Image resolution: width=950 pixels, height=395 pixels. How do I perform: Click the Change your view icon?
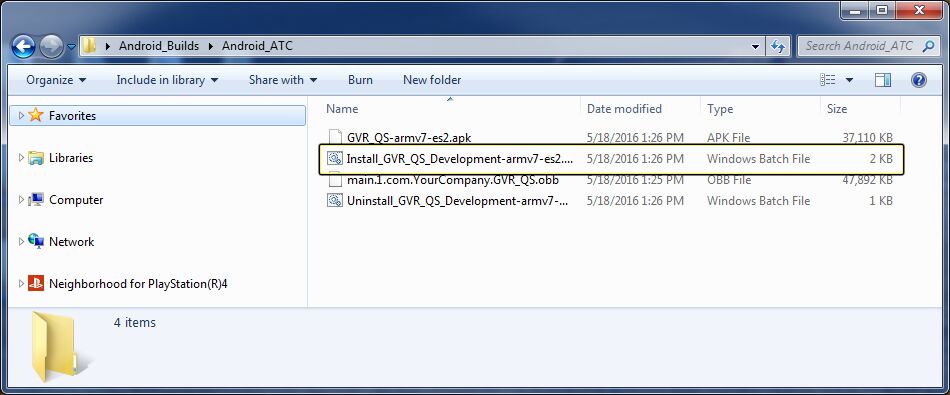(x=828, y=80)
